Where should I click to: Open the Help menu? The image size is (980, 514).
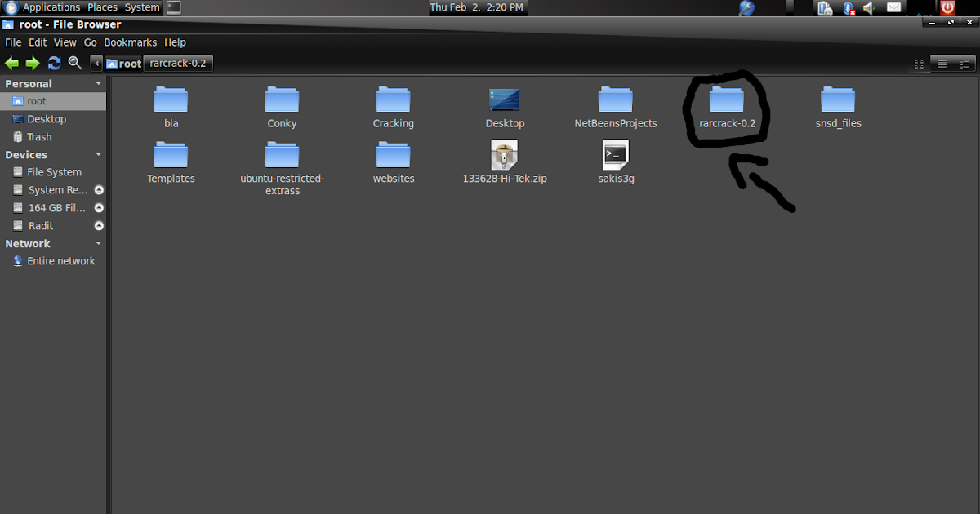click(175, 42)
